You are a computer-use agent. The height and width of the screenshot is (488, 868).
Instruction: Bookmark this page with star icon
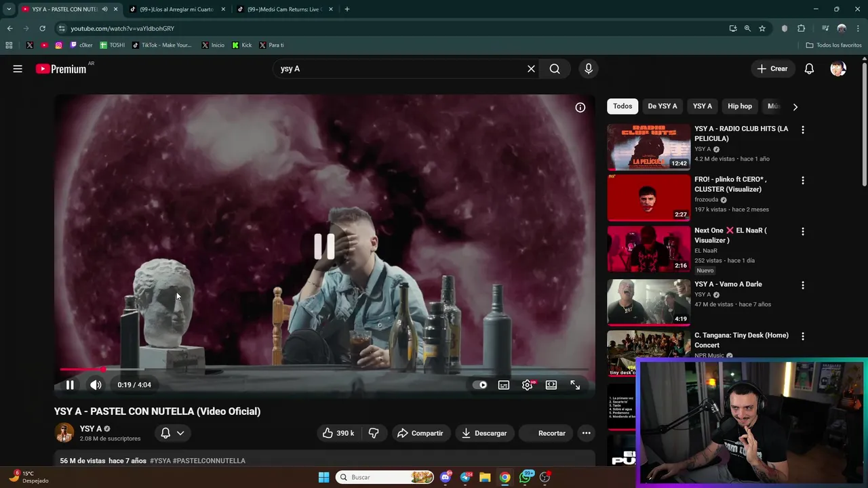(762, 28)
